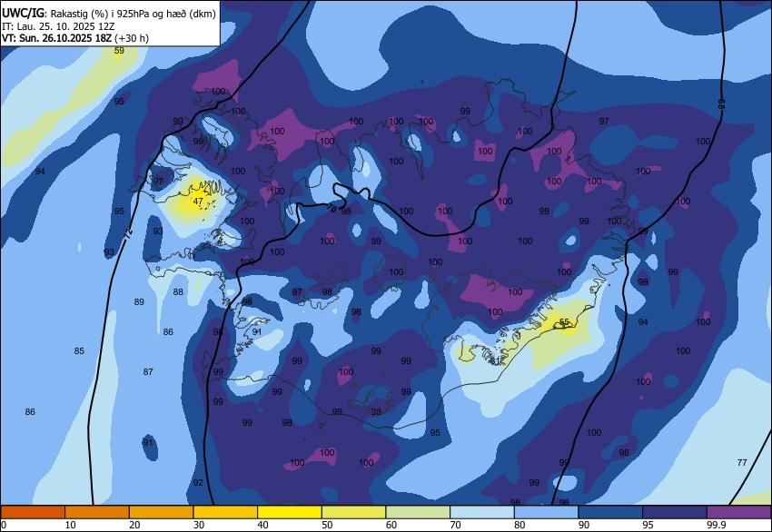Click the '87' humidity value
The width and height of the screenshot is (772, 532).
148,372
